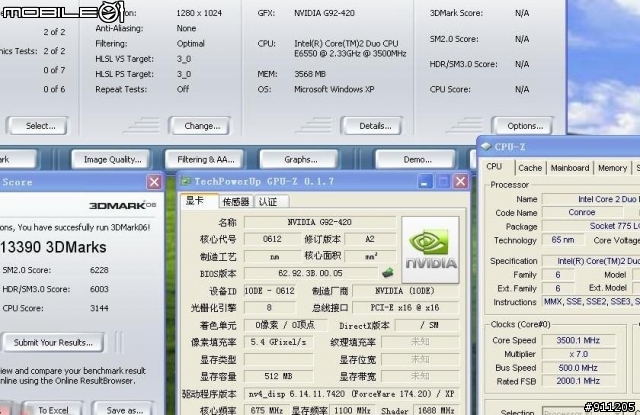Image resolution: width=640 pixels, height=415 pixels.
Task: Switch to the Mainboard tab in CPU-Z
Action: tap(570, 168)
